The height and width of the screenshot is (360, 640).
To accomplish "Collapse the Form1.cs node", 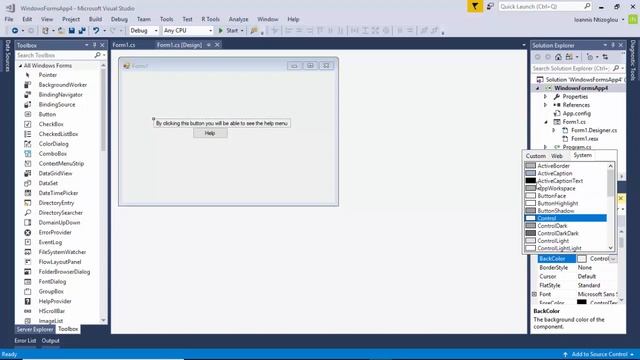I will coord(546,122).
